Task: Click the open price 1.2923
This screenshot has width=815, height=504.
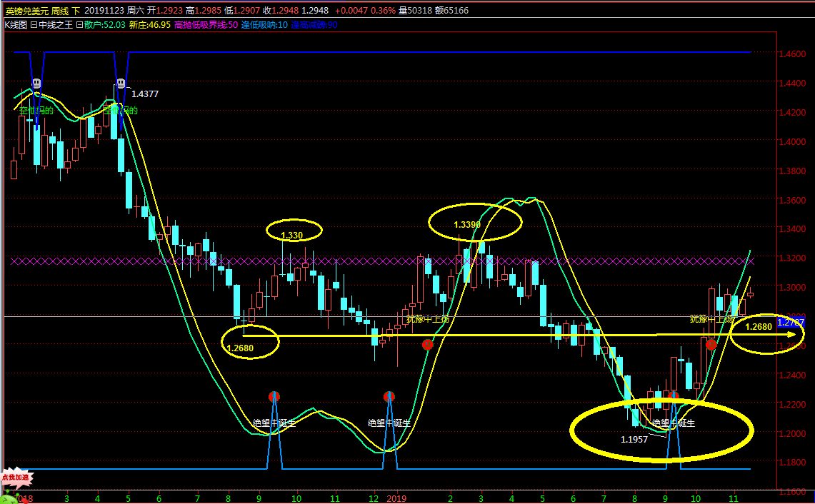Action: pyautogui.click(x=169, y=11)
